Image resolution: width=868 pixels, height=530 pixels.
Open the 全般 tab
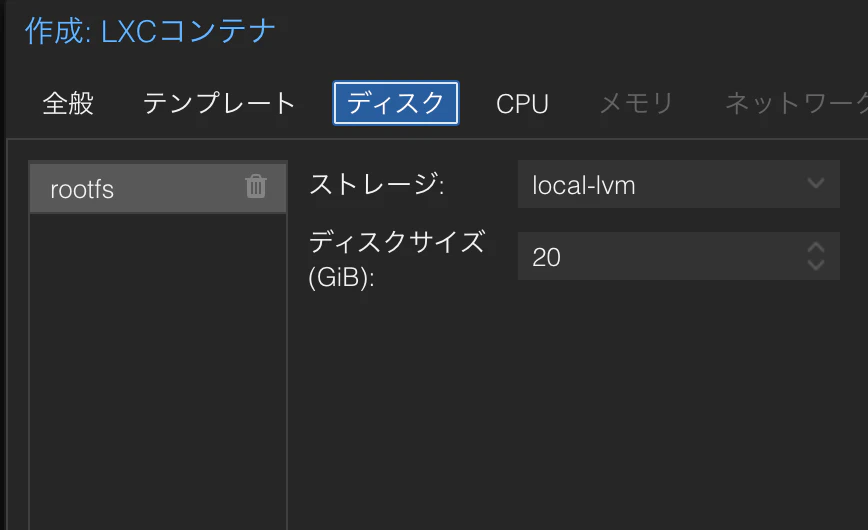click(x=68, y=104)
